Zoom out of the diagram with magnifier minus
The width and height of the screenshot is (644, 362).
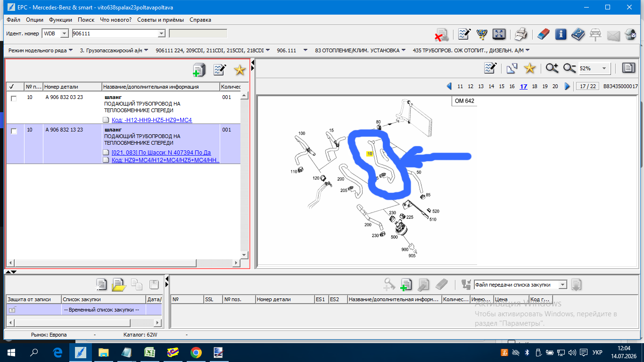pyautogui.click(x=570, y=68)
